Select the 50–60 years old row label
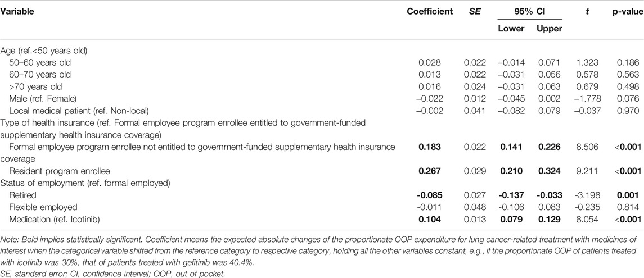Viewport: 644px width, 278px height. [39, 63]
